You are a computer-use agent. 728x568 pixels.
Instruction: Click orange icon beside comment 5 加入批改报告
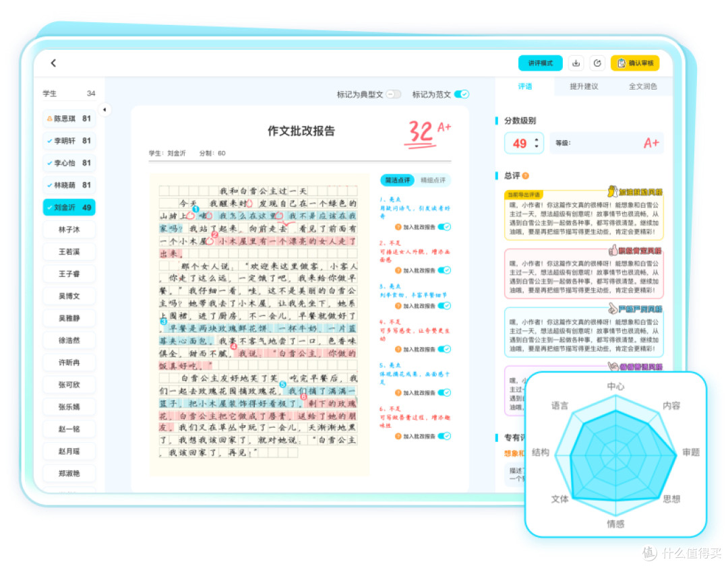(x=398, y=393)
